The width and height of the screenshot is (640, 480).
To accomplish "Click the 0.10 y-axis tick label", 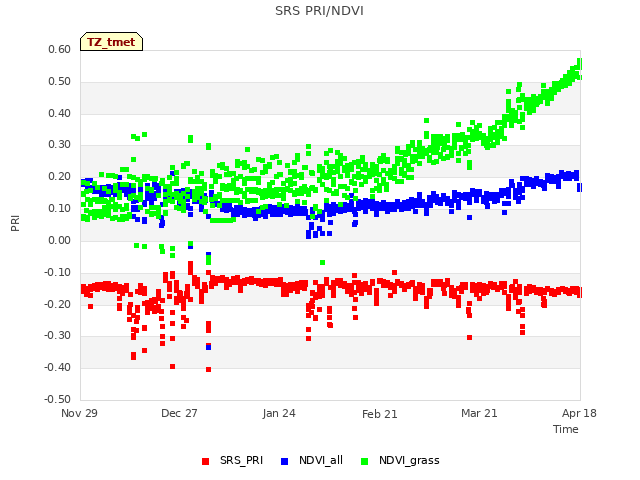I will [60, 208].
